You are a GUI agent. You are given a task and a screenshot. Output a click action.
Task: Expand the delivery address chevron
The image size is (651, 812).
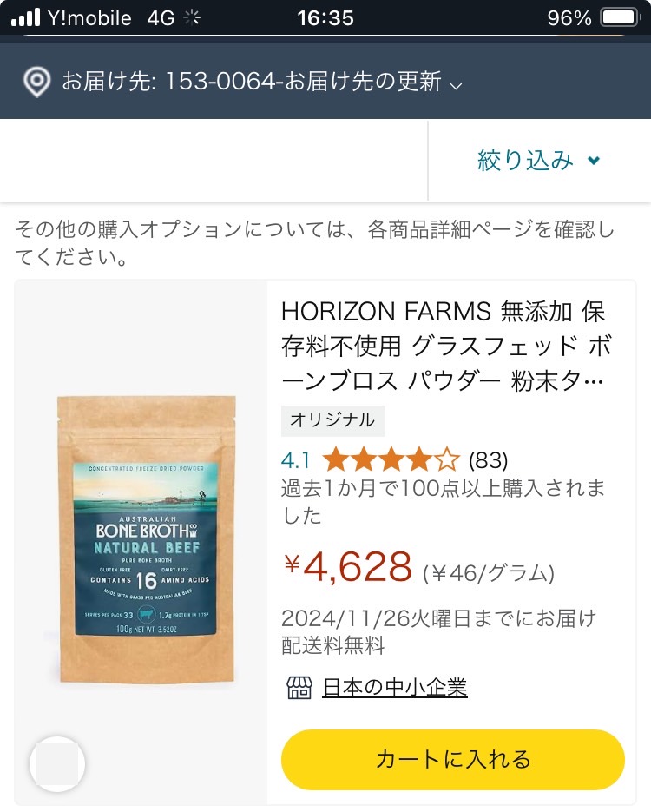click(x=456, y=85)
